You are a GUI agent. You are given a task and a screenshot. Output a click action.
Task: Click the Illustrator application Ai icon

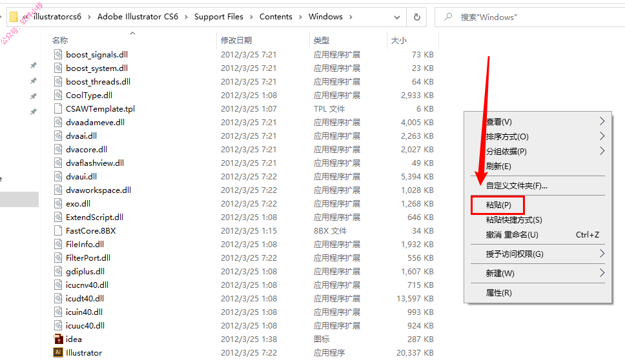(58, 352)
